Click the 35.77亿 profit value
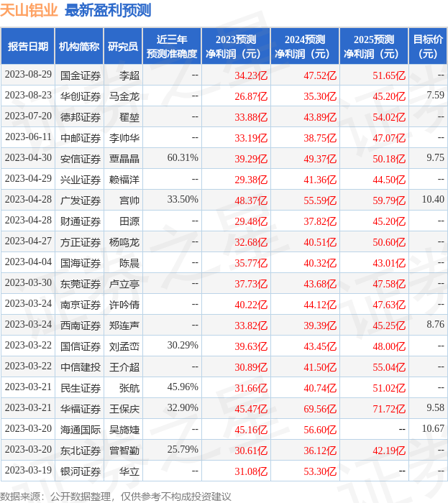The image size is (448, 503). tap(251, 263)
